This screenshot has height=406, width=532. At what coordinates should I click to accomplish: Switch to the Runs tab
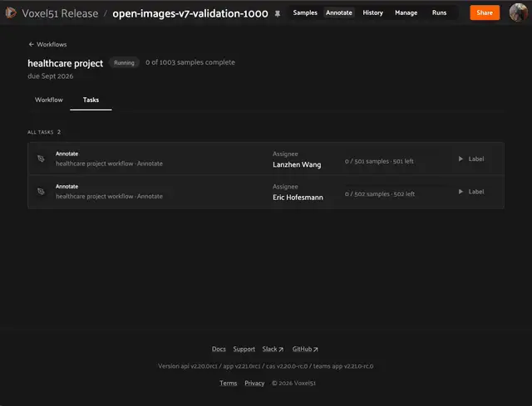(x=439, y=13)
